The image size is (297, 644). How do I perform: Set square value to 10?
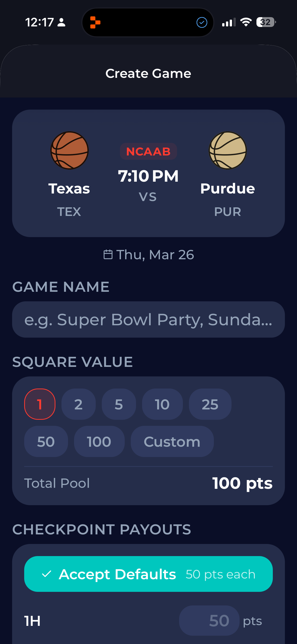coord(162,404)
